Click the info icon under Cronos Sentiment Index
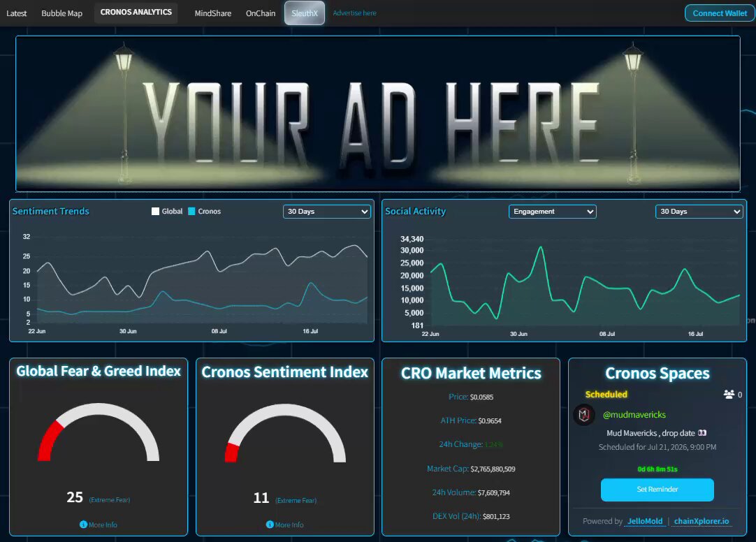The width and height of the screenshot is (756, 542). point(270,524)
